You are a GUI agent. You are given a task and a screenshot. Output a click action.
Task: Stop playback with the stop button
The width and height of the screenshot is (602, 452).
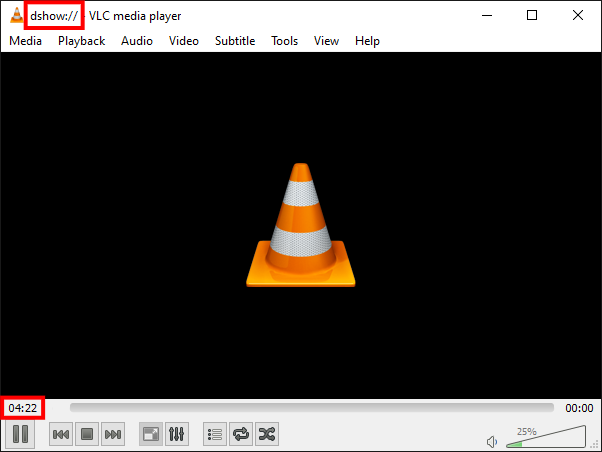87,434
